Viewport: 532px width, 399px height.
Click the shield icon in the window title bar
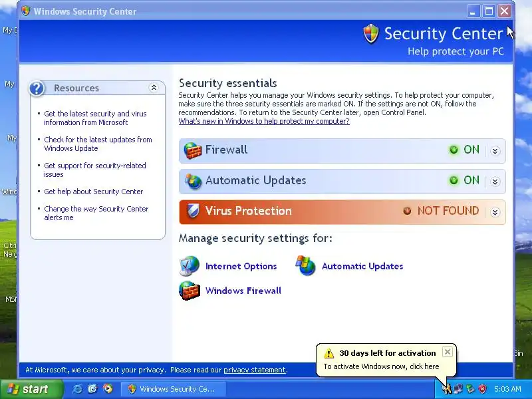pyautogui.click(x=25, y=11)
